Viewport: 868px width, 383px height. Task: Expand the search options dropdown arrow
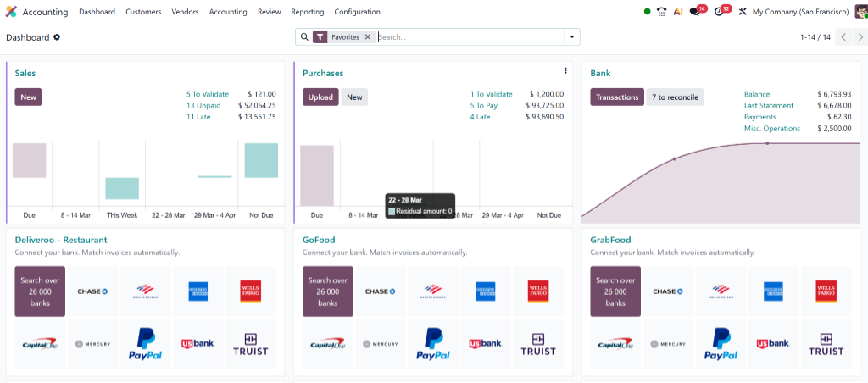coord(572,37)
